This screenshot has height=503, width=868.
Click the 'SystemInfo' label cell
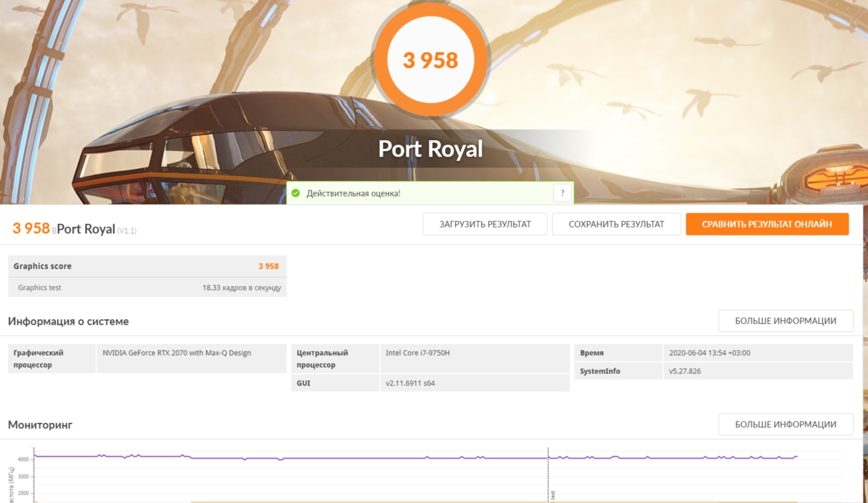click(x=618, y=371)
